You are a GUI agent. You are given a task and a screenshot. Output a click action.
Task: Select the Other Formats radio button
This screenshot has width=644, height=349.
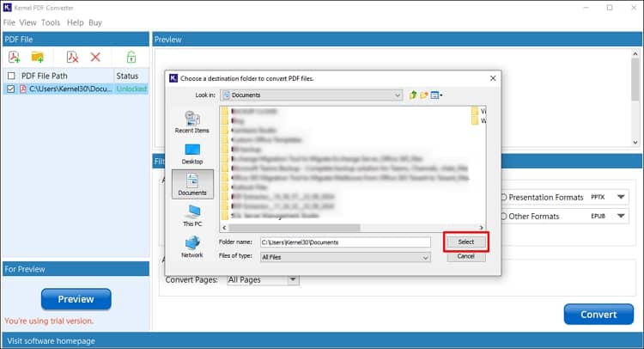coord(503,217)
